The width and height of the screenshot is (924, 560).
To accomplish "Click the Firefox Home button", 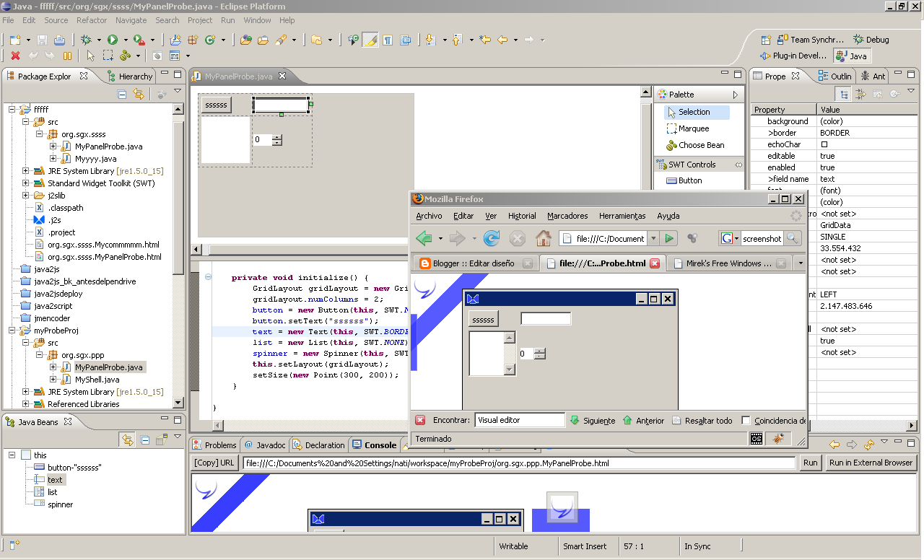I will [x=544, y=238].
